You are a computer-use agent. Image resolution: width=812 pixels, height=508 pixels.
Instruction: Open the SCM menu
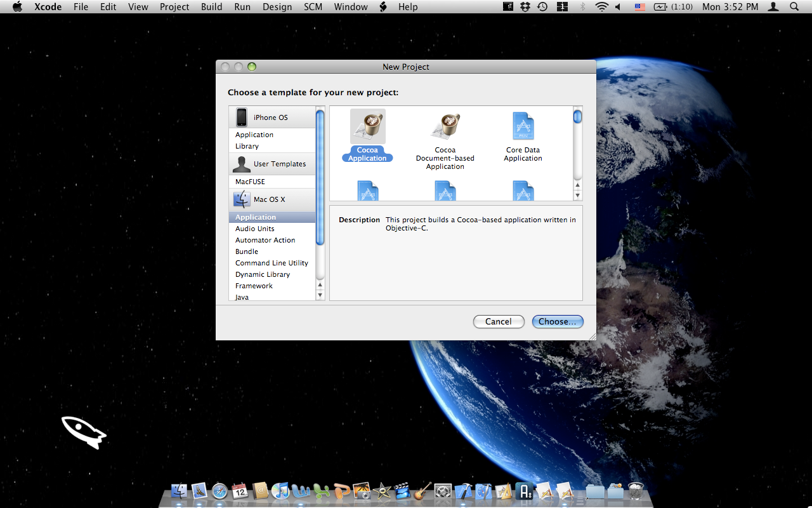(313, 7)
